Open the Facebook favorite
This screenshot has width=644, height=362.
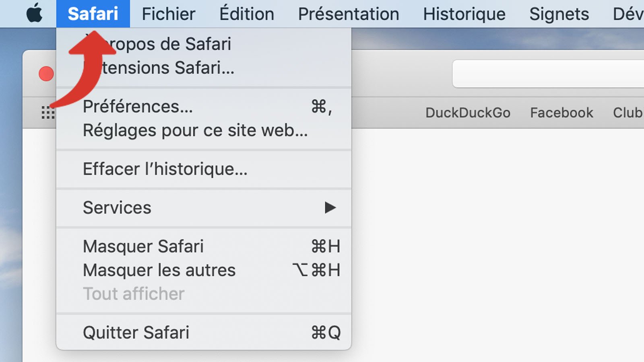pyautogui.click(x=561, y=113)
